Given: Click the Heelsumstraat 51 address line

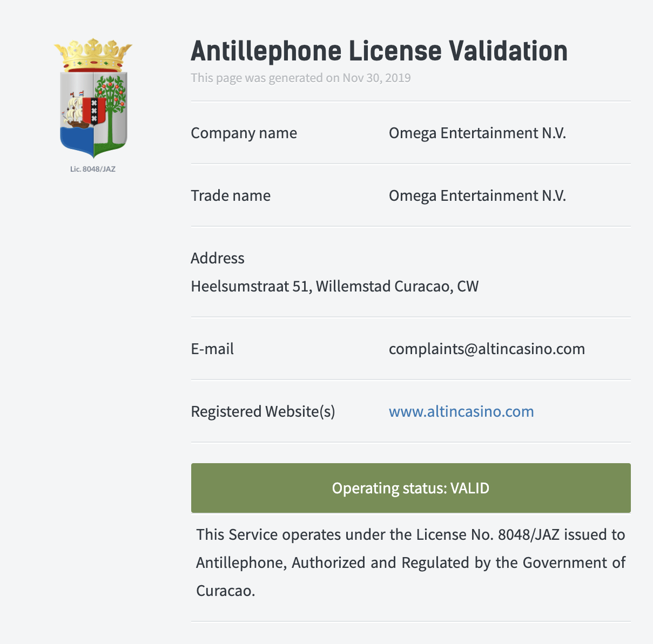Looking at the screenshot, I should pyautogui.click(x=335, y=286).
